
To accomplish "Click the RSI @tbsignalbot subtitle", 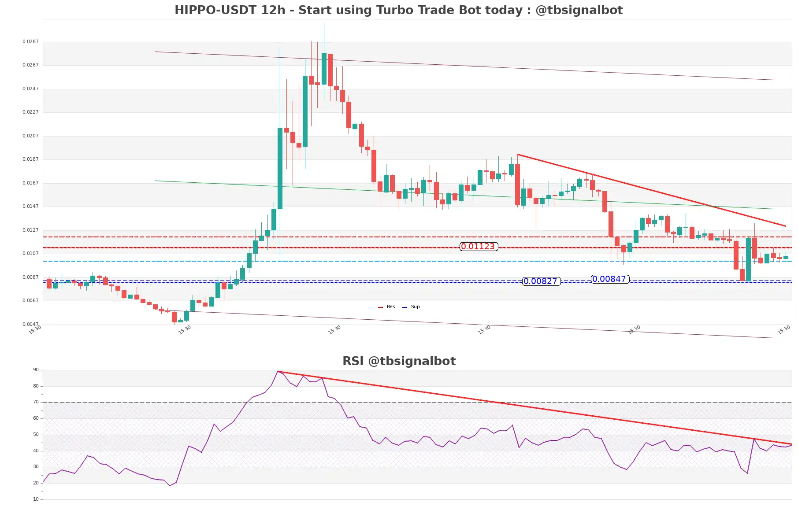I will [x=399, y=361].
